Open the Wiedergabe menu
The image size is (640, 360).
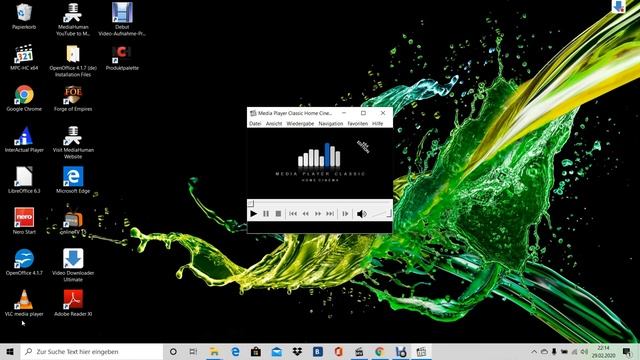pos(300,123)
